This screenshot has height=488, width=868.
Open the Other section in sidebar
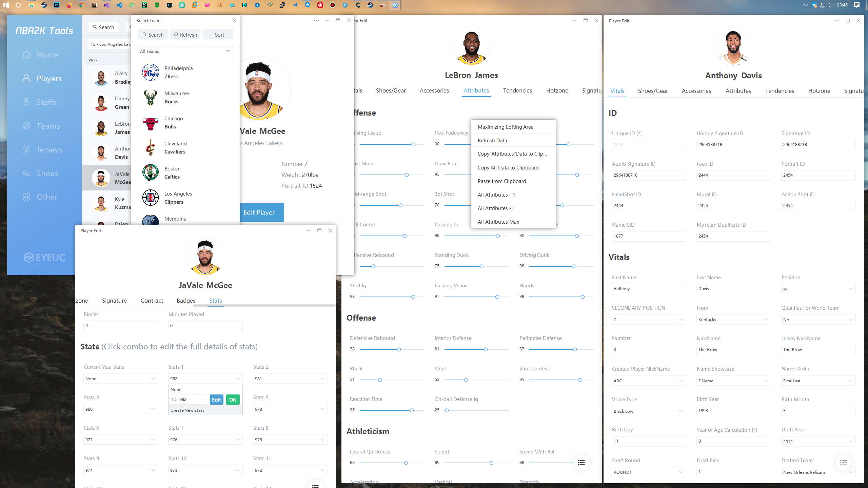[47, 197]
